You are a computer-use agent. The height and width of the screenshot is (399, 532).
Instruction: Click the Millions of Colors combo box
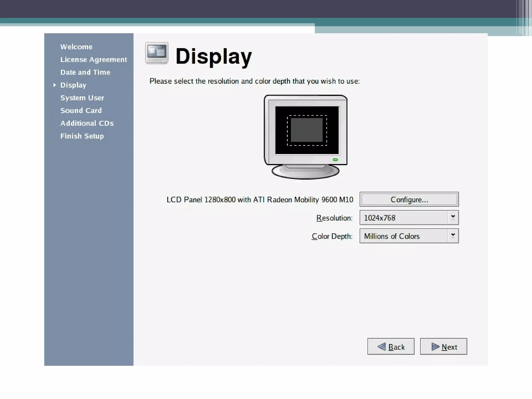point(403,236)
